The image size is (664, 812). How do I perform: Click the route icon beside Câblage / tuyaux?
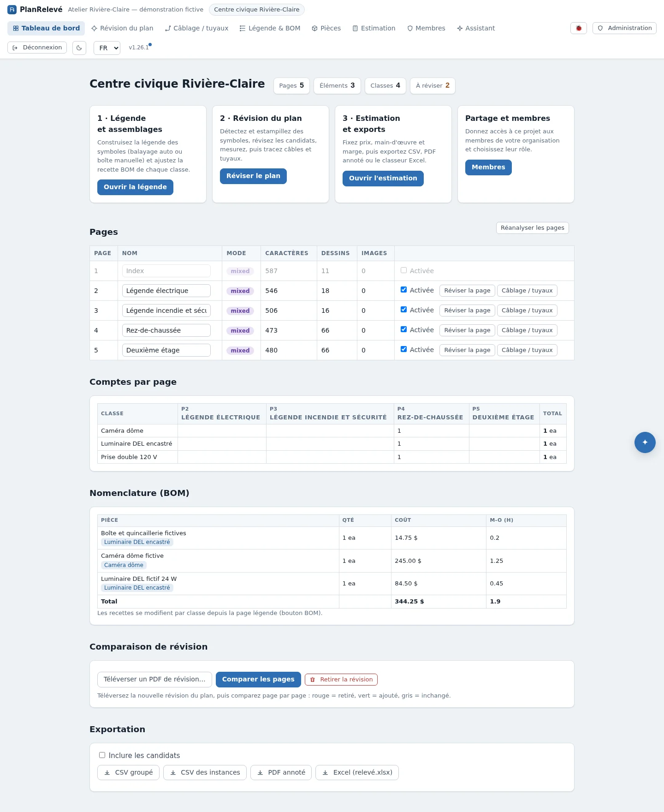(168, 28)
